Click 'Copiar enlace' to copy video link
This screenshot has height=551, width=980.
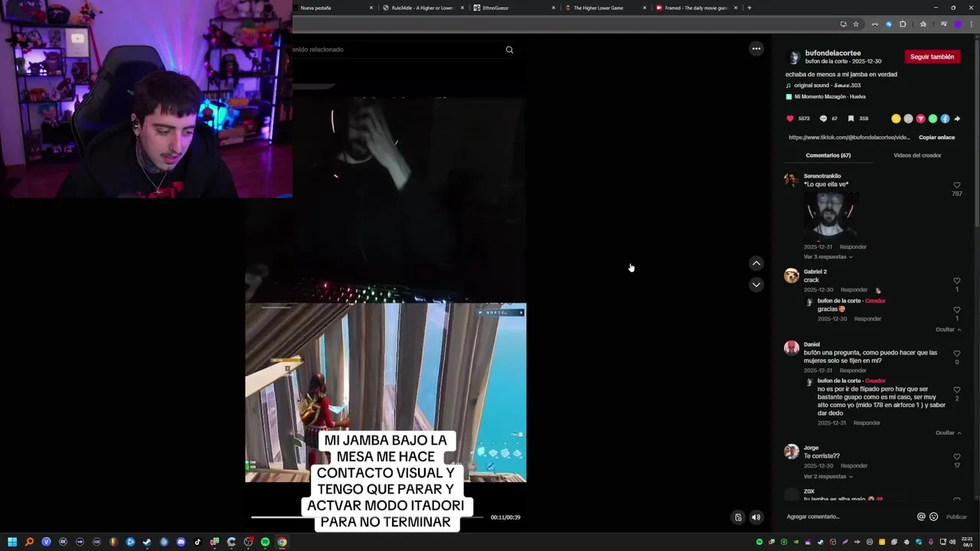(936, 138)
